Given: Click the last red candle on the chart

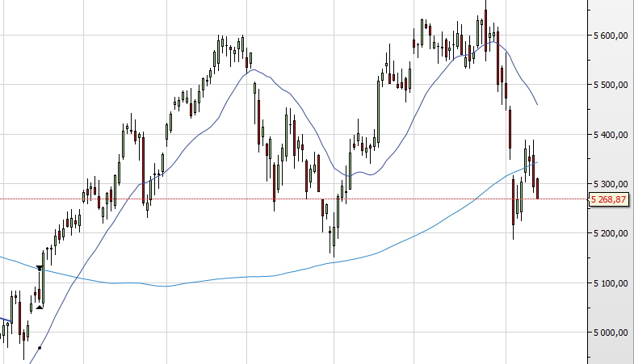Looking at the screenshot, I should tap(537, 188).
